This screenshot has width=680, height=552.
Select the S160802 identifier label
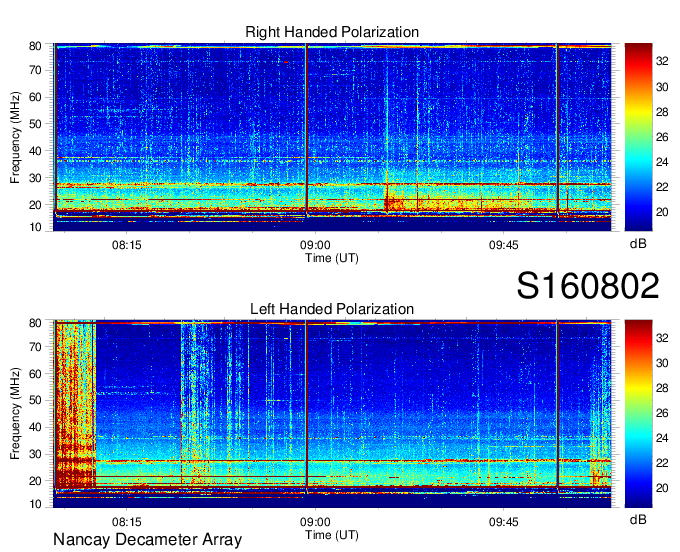point(588,286)
